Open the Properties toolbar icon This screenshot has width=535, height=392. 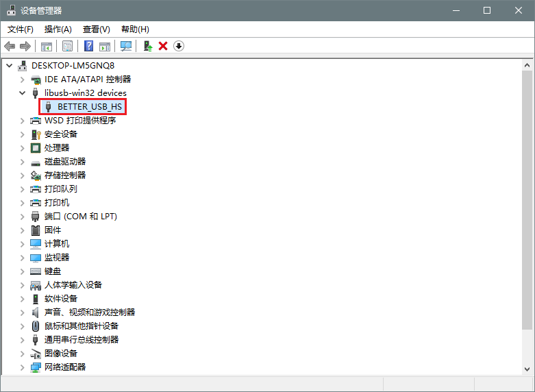(68, 46)
